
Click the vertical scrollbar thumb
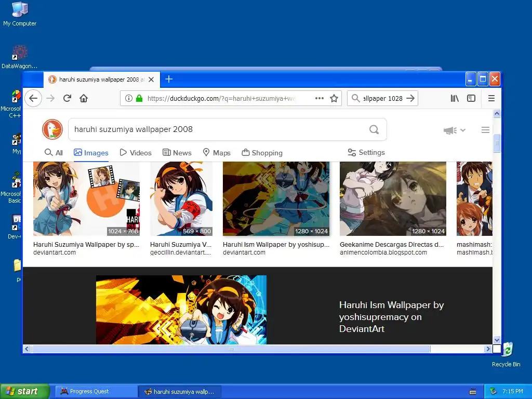[x=497, y=143]
